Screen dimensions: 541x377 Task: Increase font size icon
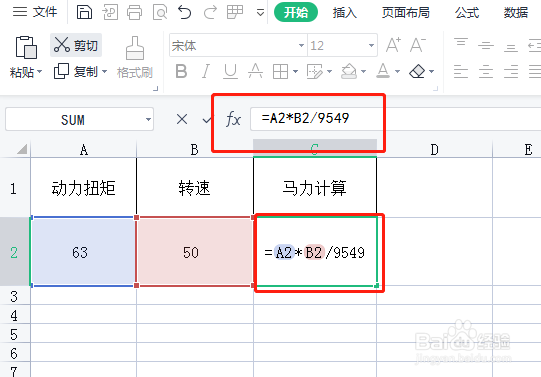coord(393,45)
